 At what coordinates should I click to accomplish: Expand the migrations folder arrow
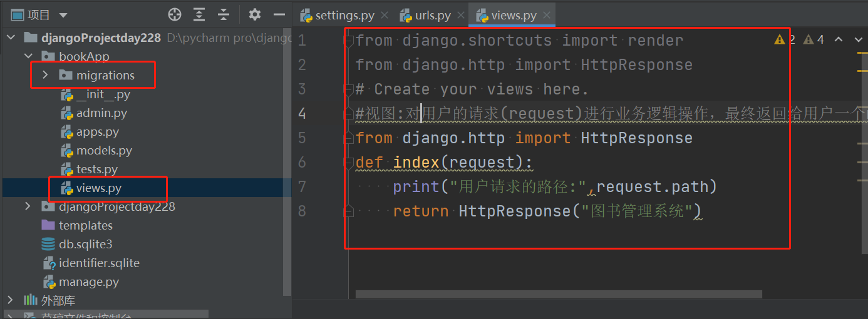click(45, 75)
